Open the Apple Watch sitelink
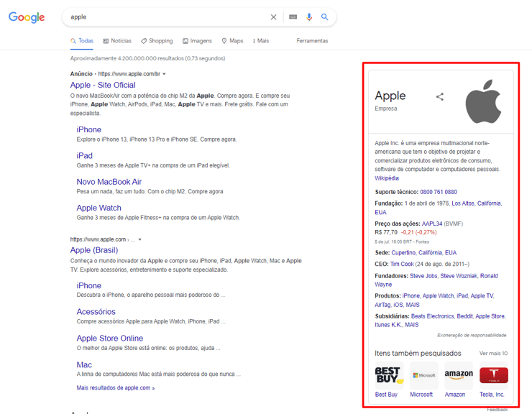This screenshot has width=532, height=414. [98, 208]
